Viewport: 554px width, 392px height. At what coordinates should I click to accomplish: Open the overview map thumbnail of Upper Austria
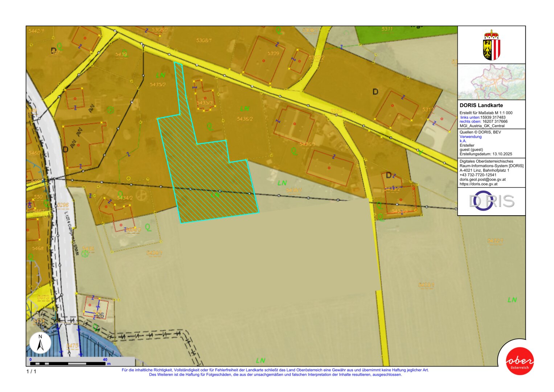coord(492,82)
